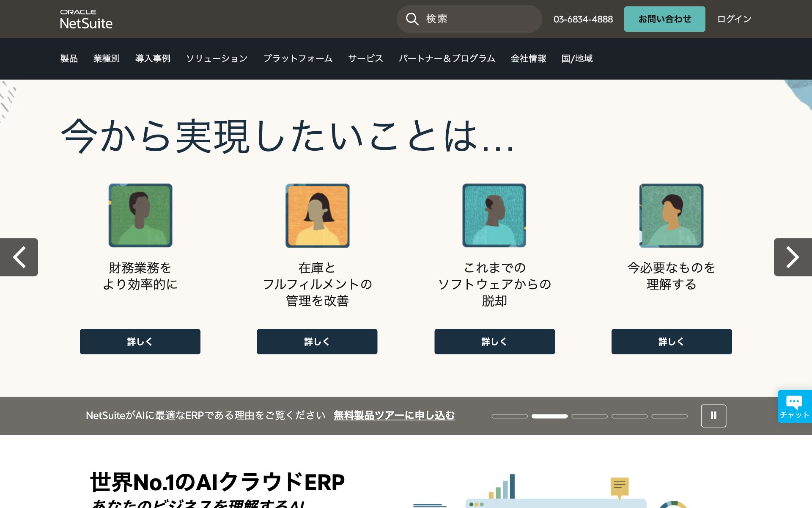The width and height of the screenshot is (812, 508).
Task: Click the avatar for 今必要なものを理解する
Action: pyautogui.click(x=672, y=215)
